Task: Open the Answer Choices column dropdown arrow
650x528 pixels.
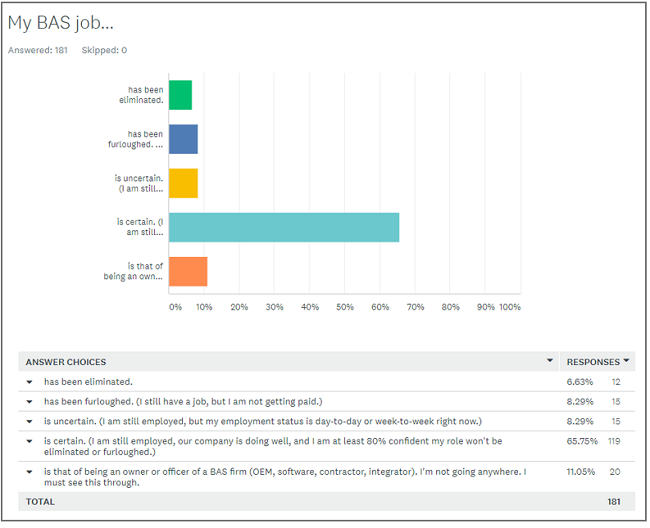Action: (550, 361)
